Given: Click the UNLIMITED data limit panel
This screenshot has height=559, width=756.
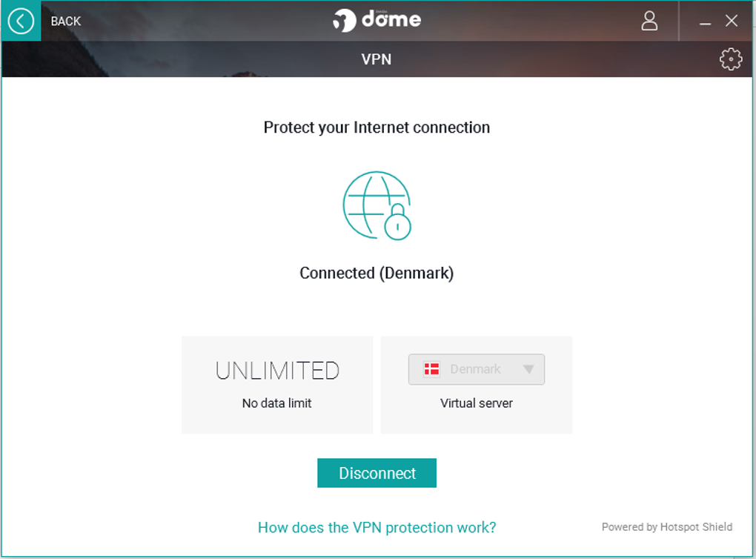Looking at the screenshot, I should click(x=277, y=384).
